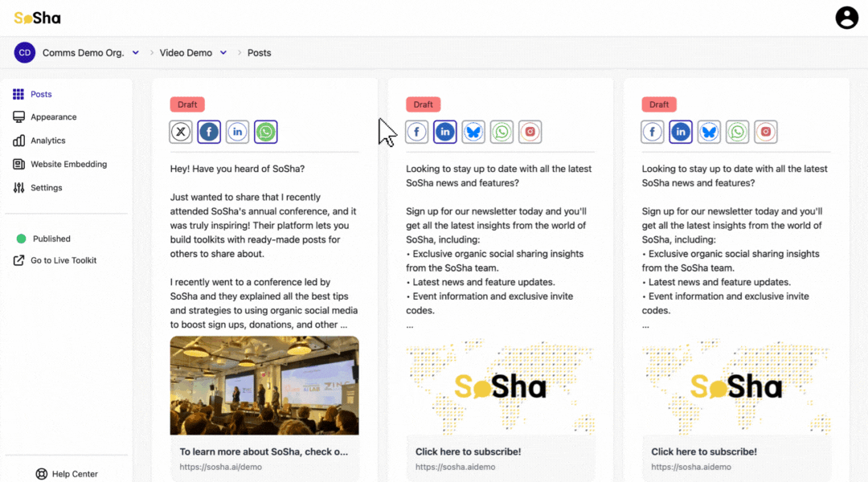The image size is (868, 482).
Task: Select Posts in the sidebar
Action: pyautogui.click(x=41, y=94)
